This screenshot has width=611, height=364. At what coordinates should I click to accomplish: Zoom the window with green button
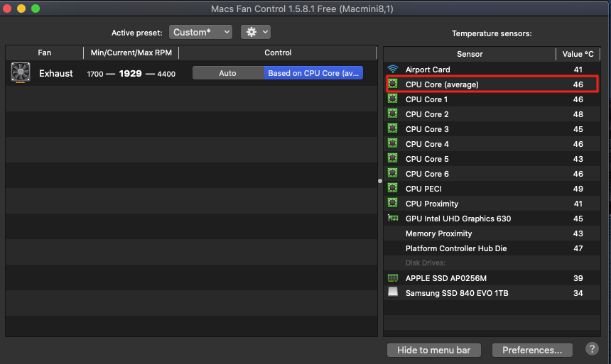pos(36,9)
